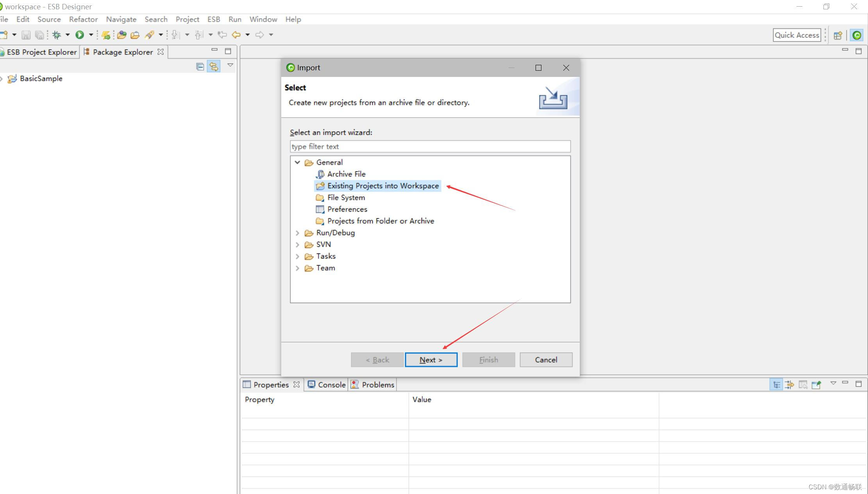Screen dimensions: 868x494
Task: Expand the Run/Debug import category
Action: click(x=297, y=233)
